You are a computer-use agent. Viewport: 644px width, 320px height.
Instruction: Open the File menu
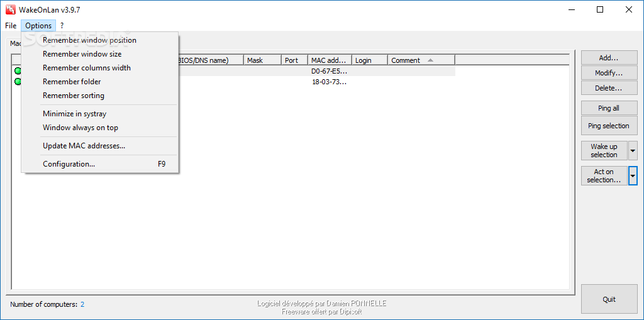coord(11,26)
